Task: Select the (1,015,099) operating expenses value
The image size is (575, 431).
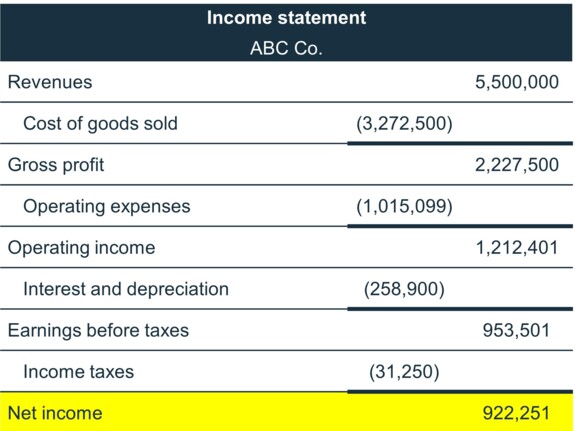Action: tap(404, 206)
